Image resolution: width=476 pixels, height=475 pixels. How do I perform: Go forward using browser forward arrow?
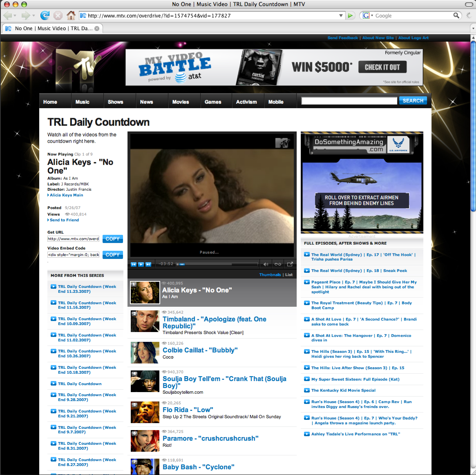26,15
